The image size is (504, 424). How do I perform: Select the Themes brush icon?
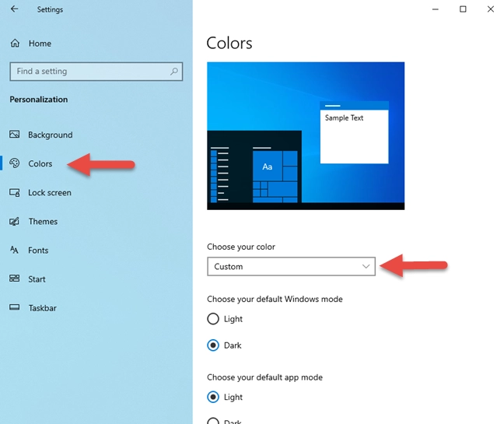pyautogui.click(x=14, y=221)
